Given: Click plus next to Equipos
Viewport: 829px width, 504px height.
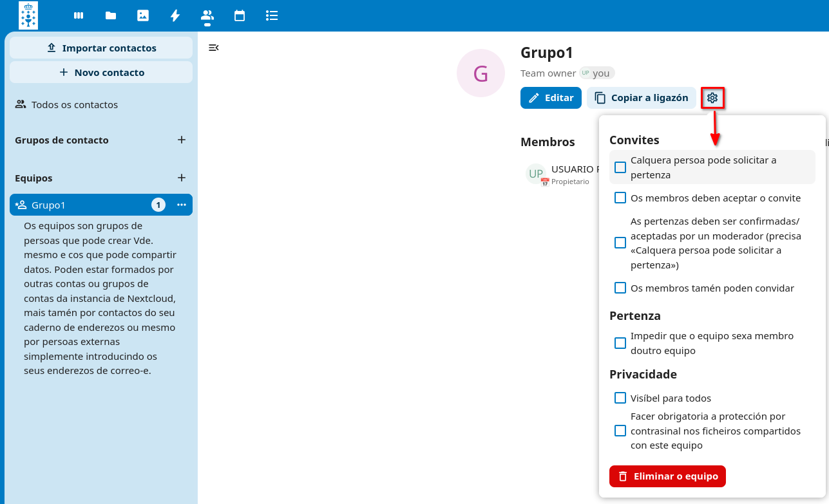Looking at the screenshot, I should click(182, 178).
